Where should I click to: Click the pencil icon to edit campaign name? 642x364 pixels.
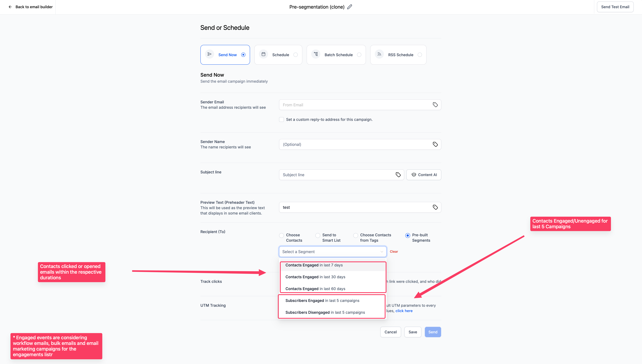(x=349, y=7)
